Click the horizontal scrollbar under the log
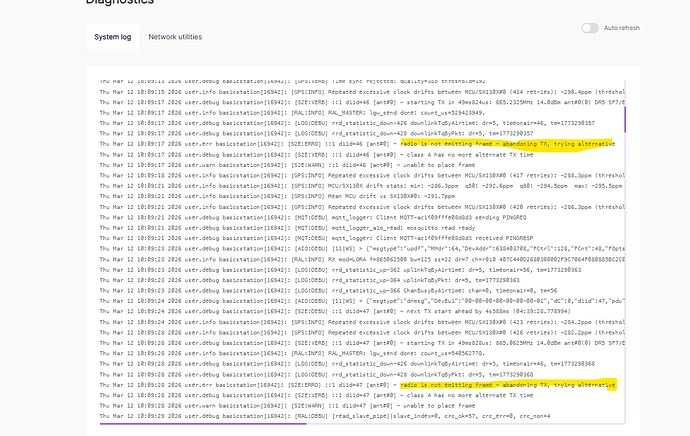Viewport: 690px width, 436px height. [x=200, y=422]
